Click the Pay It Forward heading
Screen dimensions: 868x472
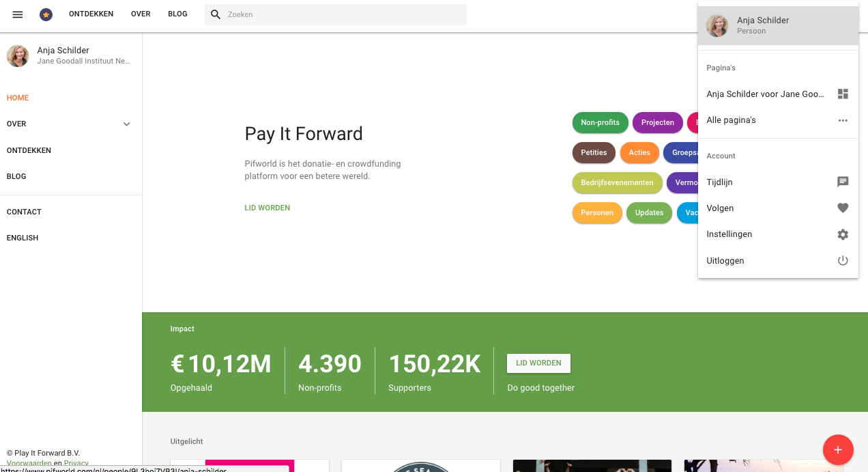[x=304, y=134]
